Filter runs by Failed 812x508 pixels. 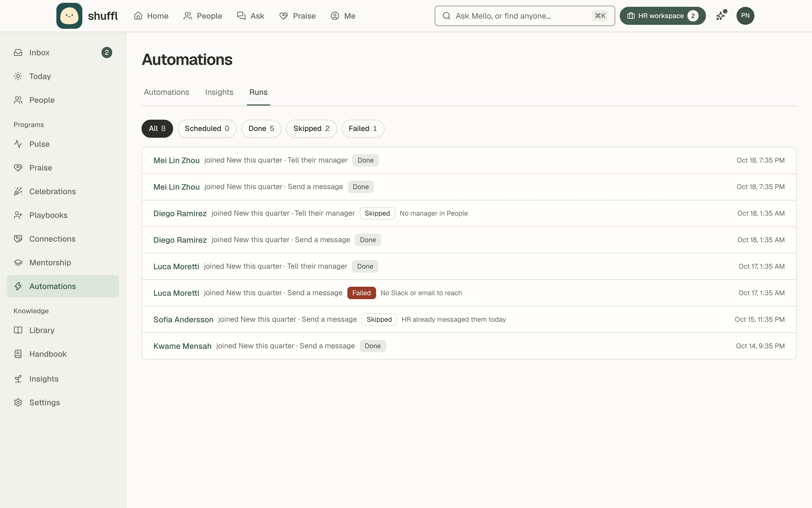click(363, 128)
